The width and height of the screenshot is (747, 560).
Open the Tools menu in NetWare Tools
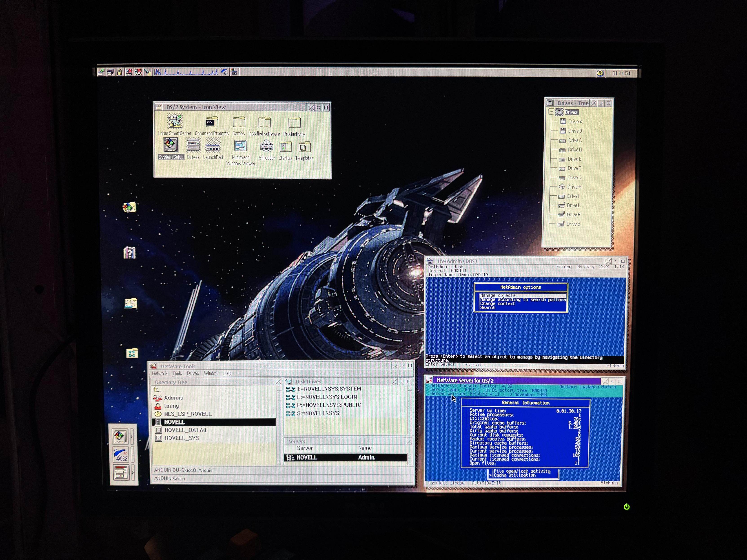point(177,373)
